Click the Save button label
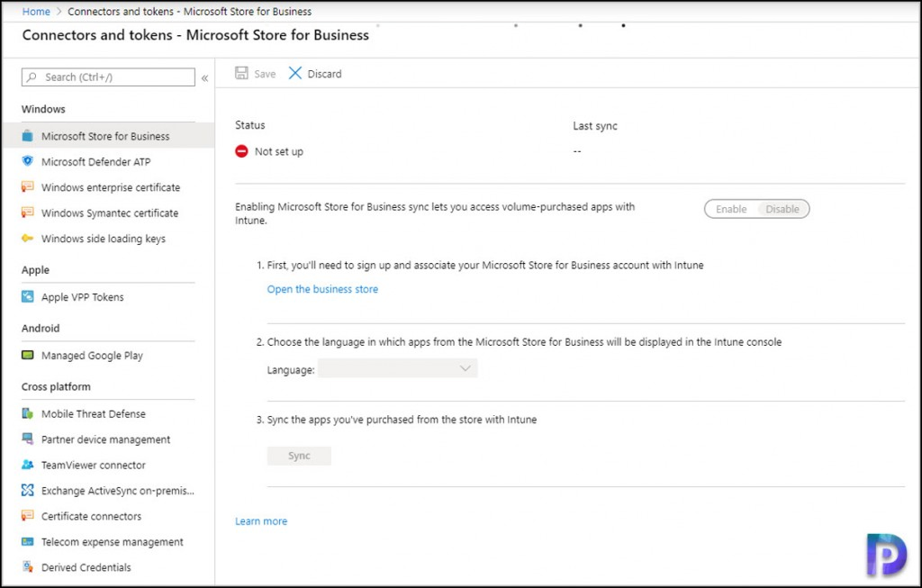This screenshot has width=922, height=588. [265, 74]
